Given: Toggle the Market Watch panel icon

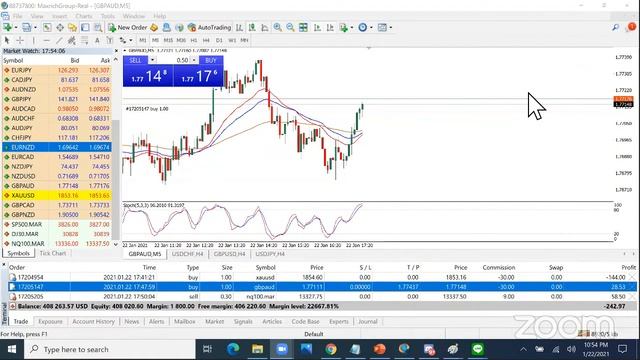Looking at the screenshot, I should click(47, 27).
